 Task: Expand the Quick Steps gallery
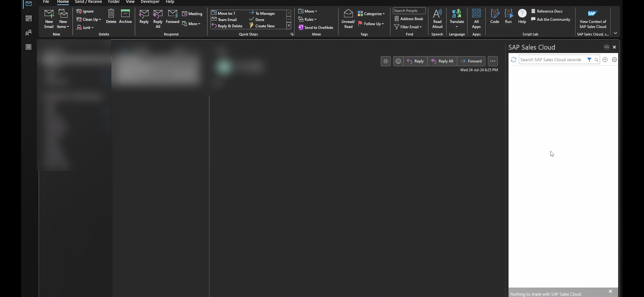(288, 26)
